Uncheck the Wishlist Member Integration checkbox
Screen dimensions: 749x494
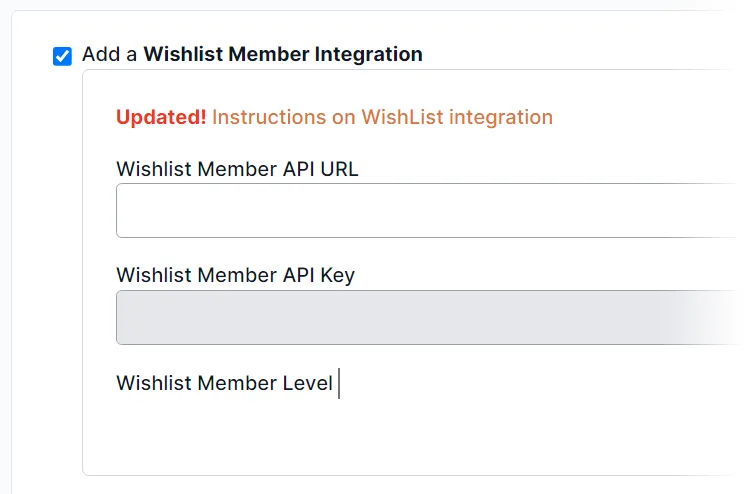point(62,56)
